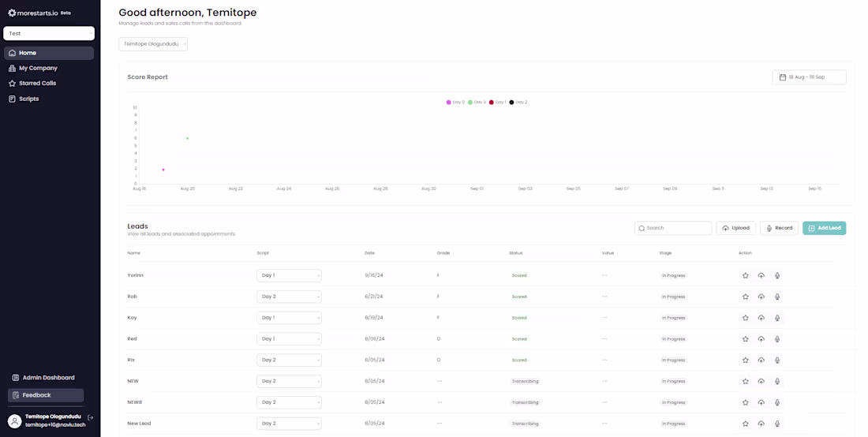Click the logout icon beside the user name
868x437 pixels.
pos(91,417)
